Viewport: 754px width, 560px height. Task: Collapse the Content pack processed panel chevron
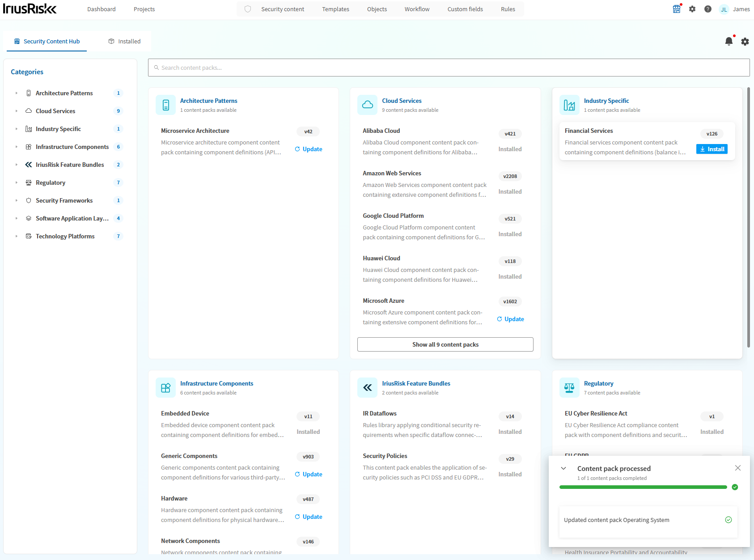[563, 468]
